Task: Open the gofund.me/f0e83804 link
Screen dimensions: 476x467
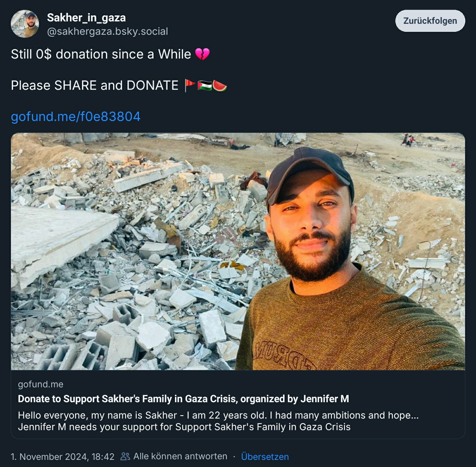Action: (x=76, y=117)
